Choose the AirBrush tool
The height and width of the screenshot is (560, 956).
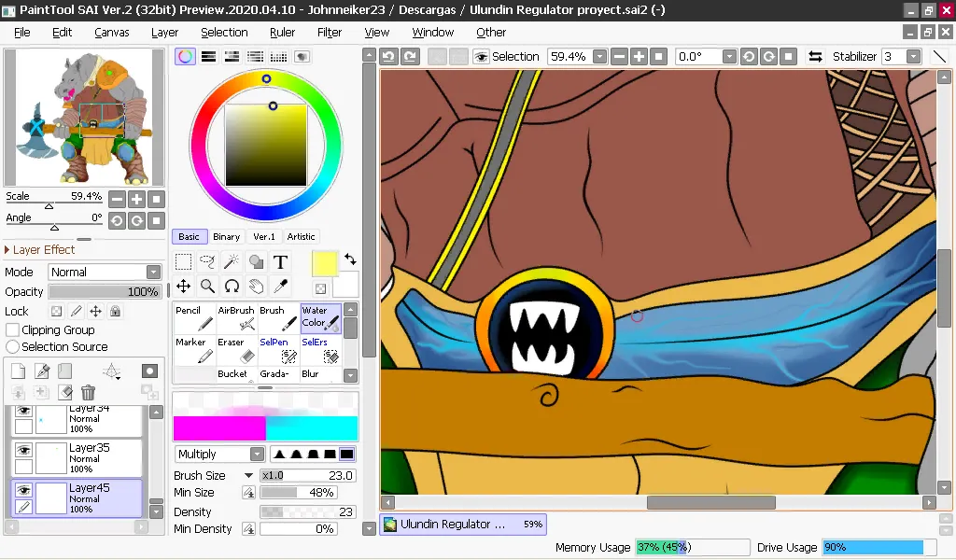click(x=236, y=318)
